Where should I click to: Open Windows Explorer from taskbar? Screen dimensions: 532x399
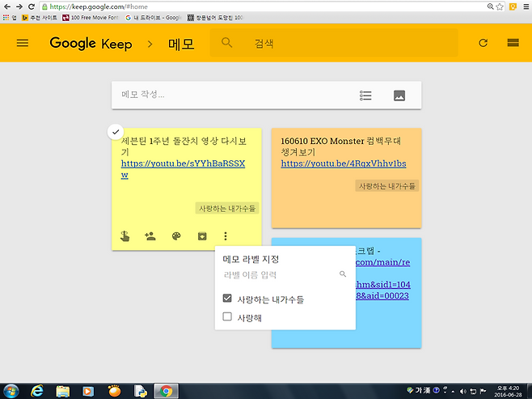(63, 391)
